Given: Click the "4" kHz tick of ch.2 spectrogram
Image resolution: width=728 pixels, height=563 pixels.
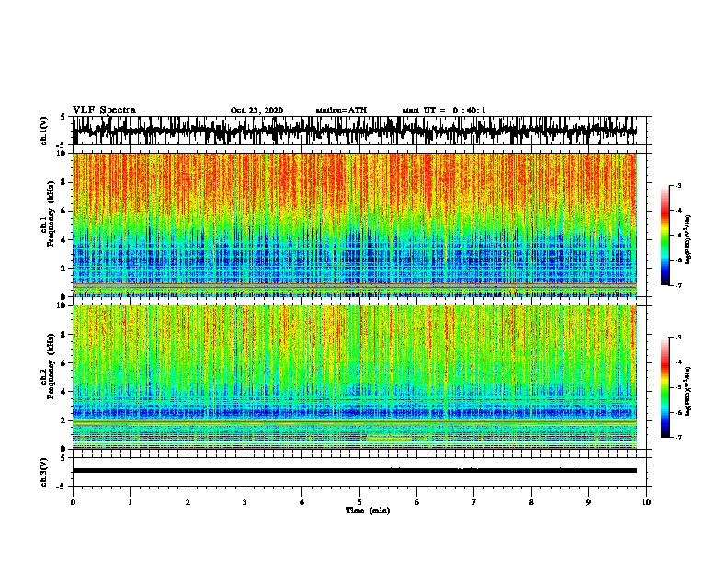Looking at the screenshot, I should pos(65,392).
